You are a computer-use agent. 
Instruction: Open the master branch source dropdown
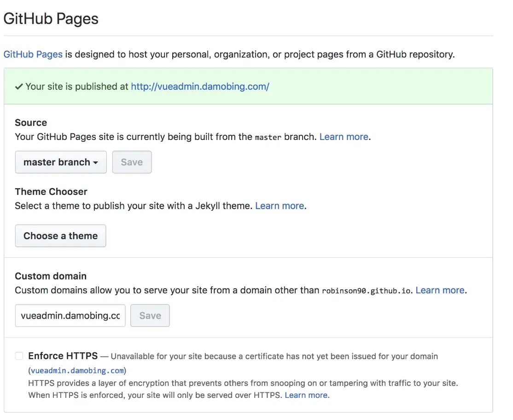click(61, 162)
